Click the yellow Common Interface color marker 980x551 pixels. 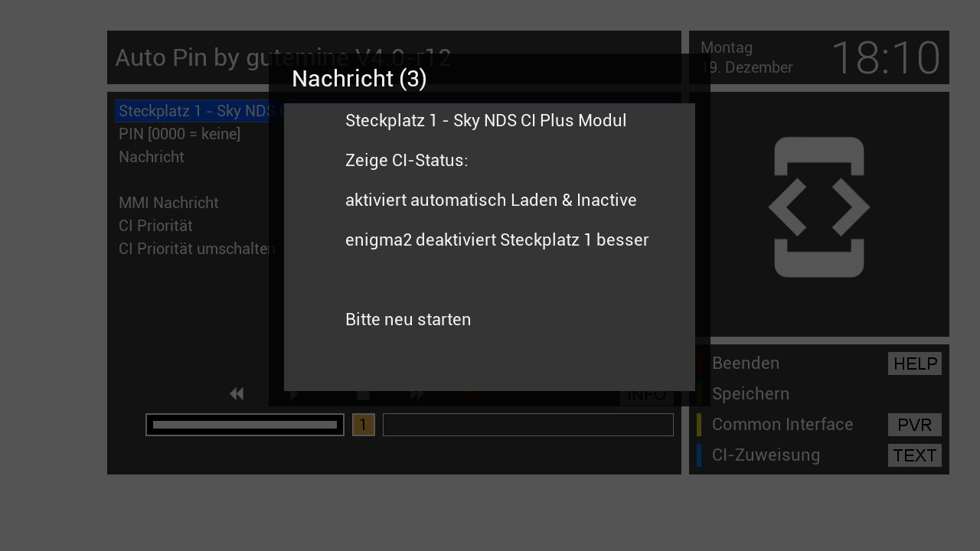click(x=699, y=425)
